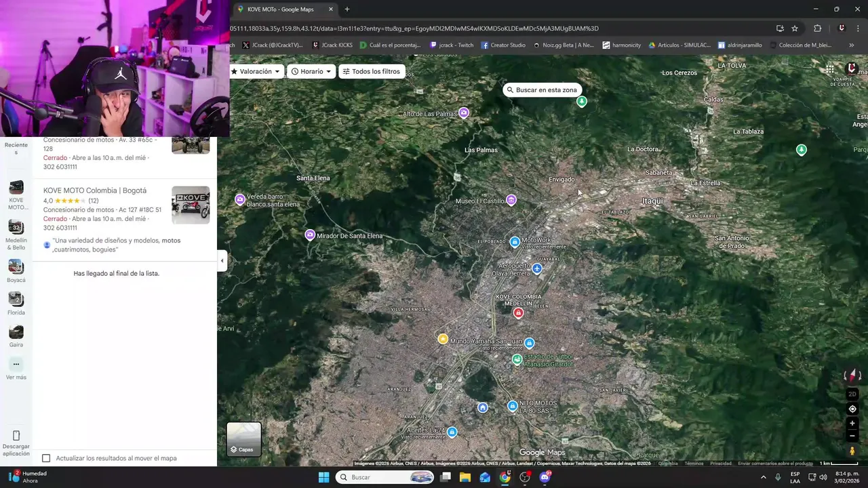This screenshot has height=488, width=868.
Task: Click the green park marker below search button
Action: click(582, 102)
